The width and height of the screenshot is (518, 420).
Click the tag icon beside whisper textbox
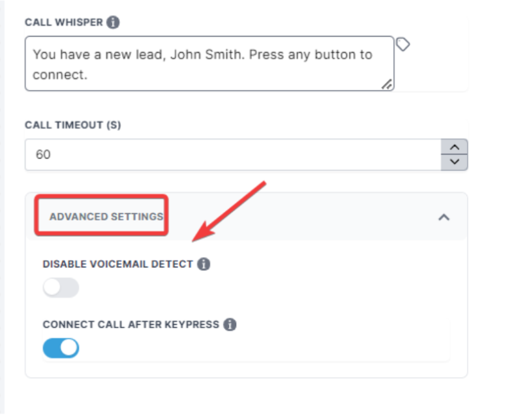403,44
